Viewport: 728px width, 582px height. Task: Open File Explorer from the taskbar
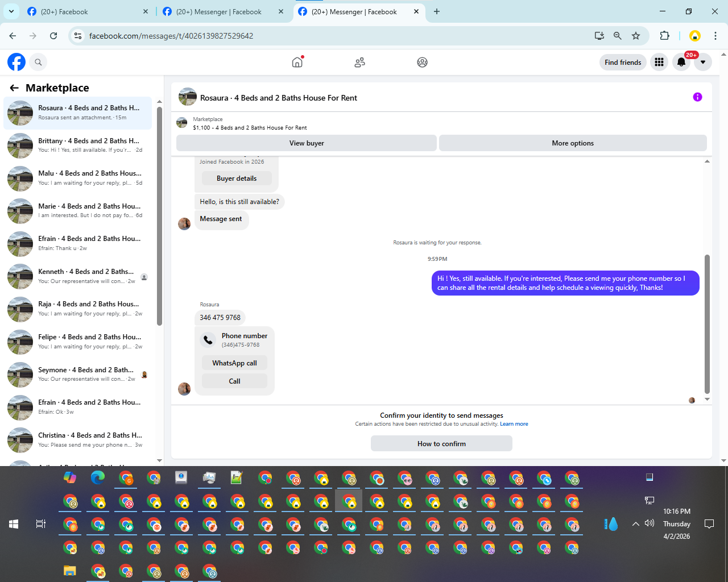(70, 571)
